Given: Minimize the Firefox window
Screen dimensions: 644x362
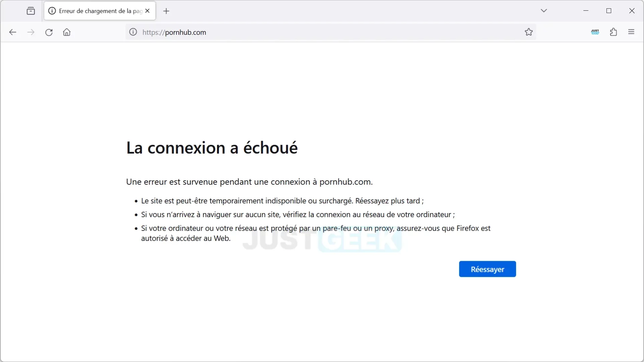Looking at the screenshot, I should (586, 11).
